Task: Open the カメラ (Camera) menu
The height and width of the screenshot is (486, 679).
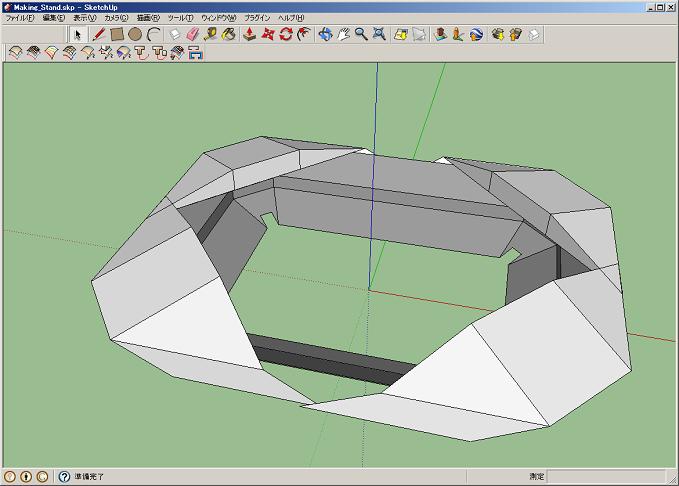Action: coord(117,18)
